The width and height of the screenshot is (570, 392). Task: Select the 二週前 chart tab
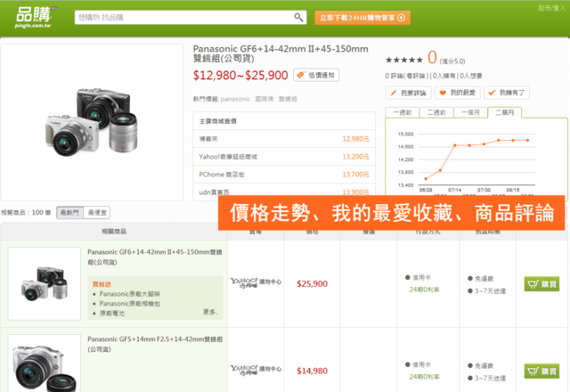(436, 112)
